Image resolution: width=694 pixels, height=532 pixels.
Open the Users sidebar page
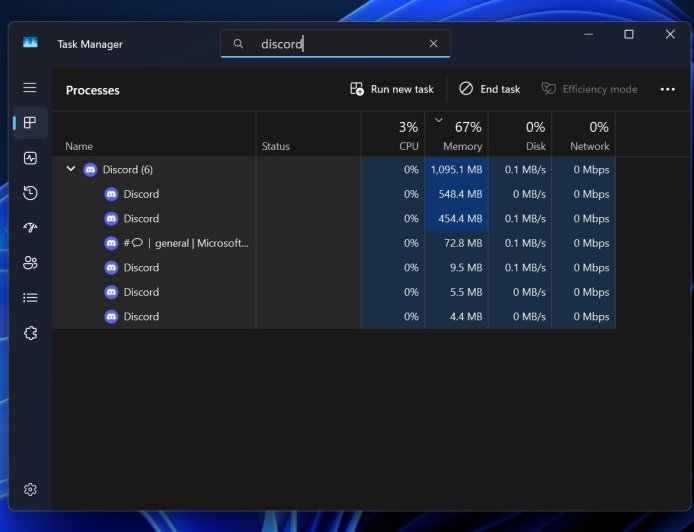click(x=30, y=262)
